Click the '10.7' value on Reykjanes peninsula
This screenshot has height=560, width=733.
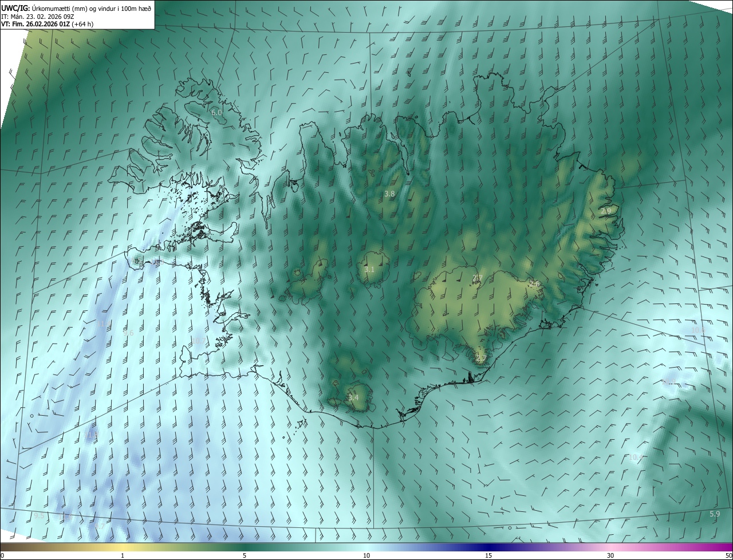[x=198, y=341]
